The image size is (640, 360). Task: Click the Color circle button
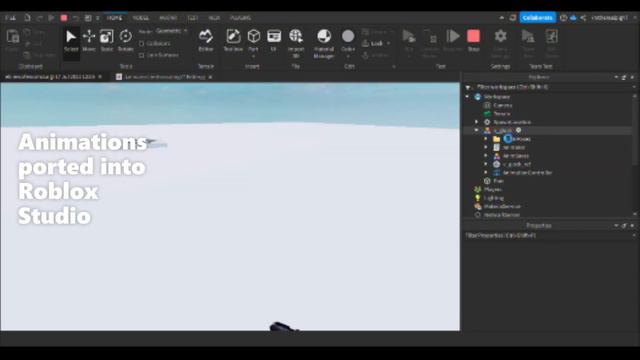click(x=348, y=37)
